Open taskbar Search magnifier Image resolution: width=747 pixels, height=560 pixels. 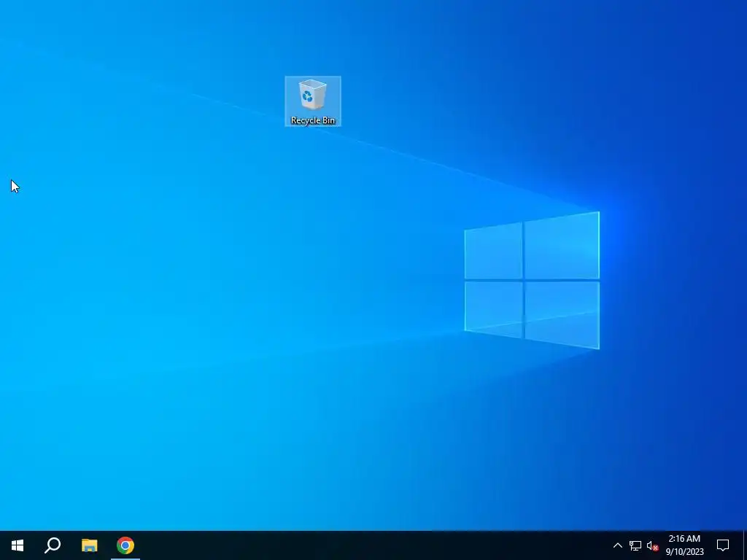(53, 545)
